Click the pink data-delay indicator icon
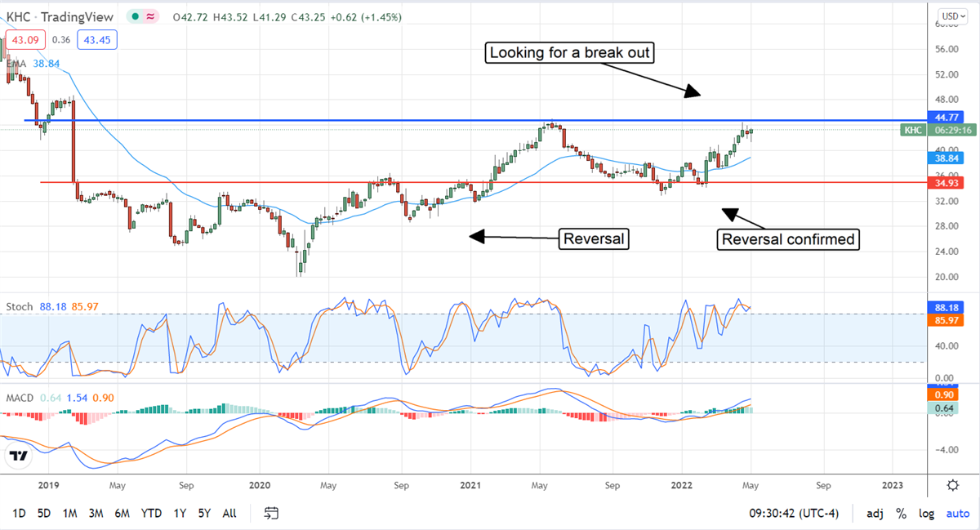 coord(151,17)
